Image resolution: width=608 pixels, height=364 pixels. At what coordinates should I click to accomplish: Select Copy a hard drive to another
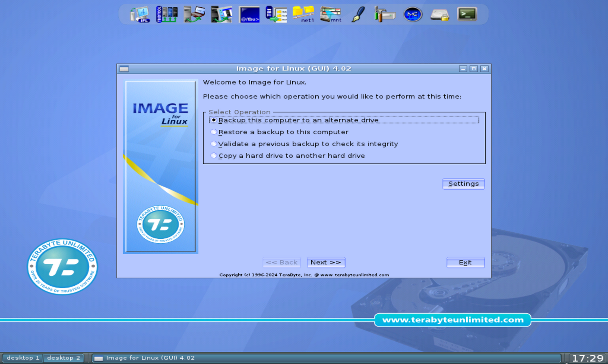point(288,156)
